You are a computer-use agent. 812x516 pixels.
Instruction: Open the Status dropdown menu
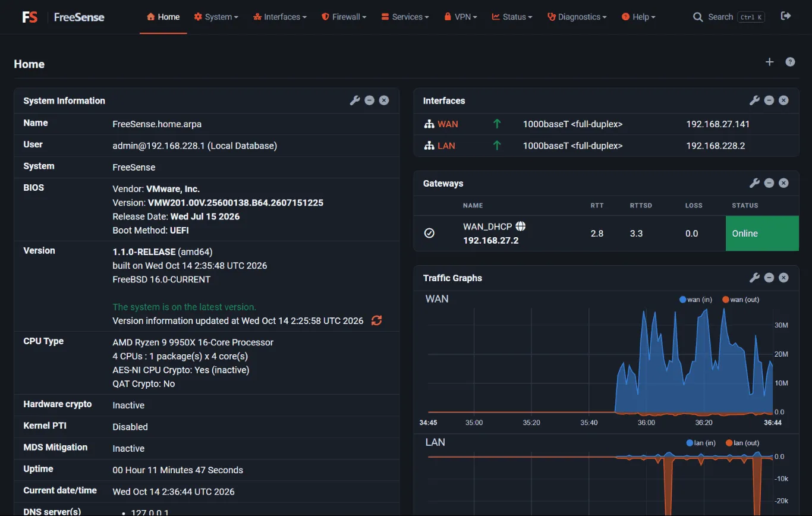pos(512,17)
